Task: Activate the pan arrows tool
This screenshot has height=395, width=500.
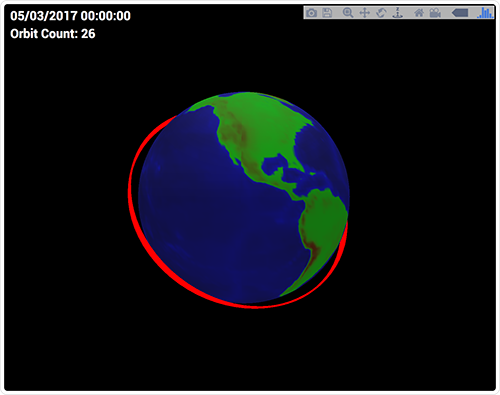Action: pyautogui.click(x=365, y=13)
